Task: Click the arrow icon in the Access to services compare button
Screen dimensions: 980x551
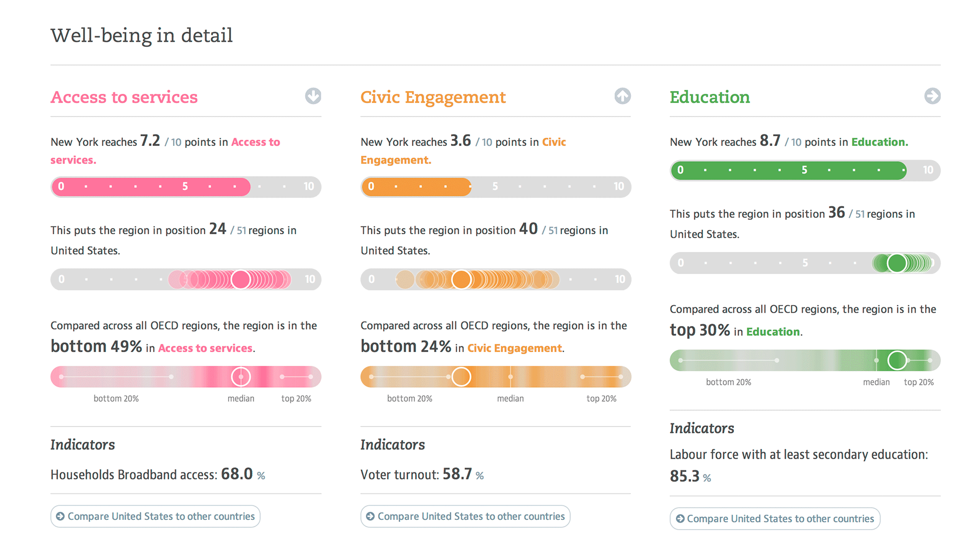Action: tap(60, 516)
